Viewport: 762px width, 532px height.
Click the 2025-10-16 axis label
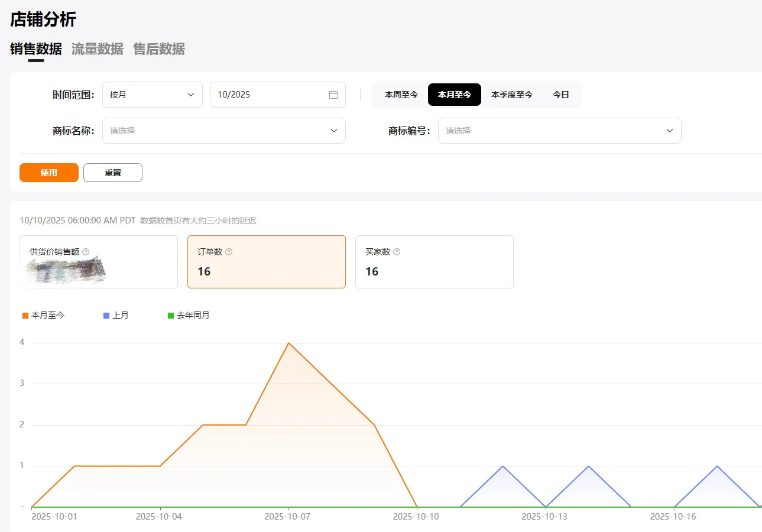pos(673,517)
